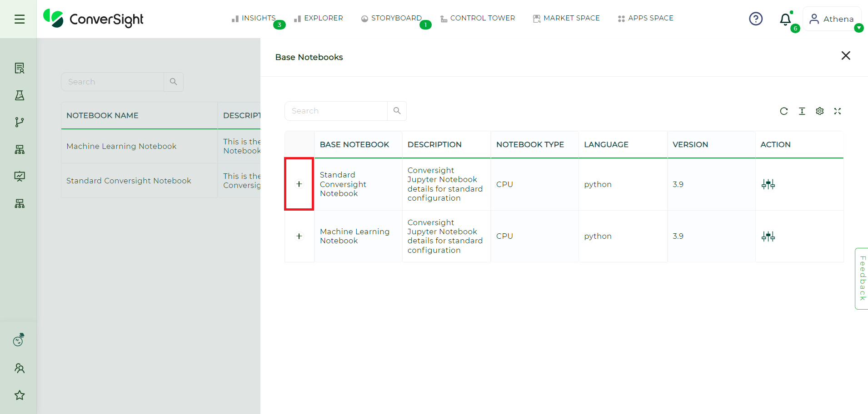Image resolution: width=868 pixels, height=414 pixels.
Task: Click the Action column header
Action: click(x=799, y=144)
